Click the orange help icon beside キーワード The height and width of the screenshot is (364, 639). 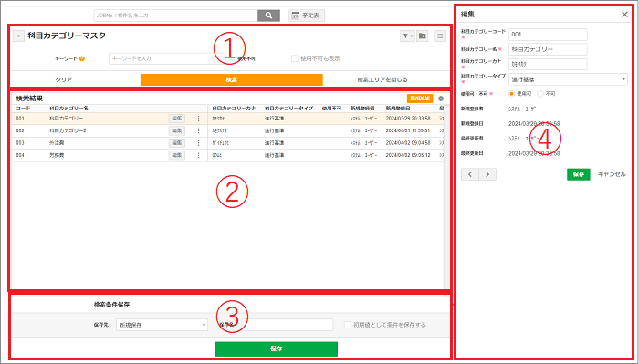(x=82, y=58)
